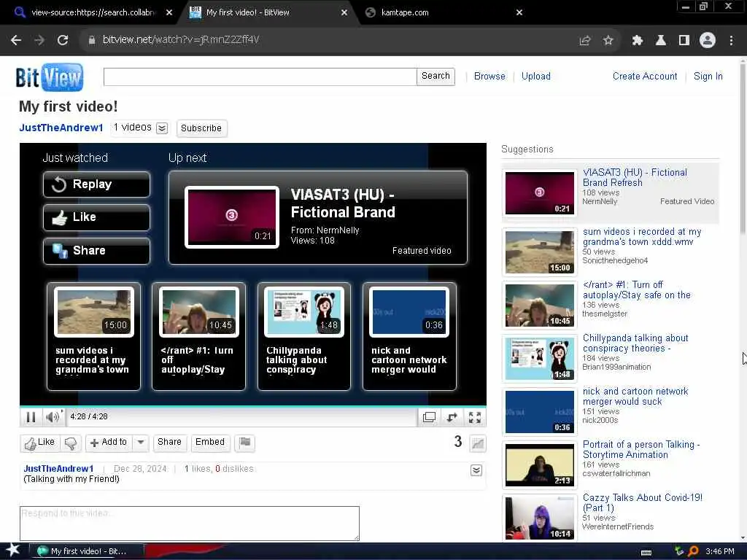Open the browser extensions puzzle icon

coord(637,41)
